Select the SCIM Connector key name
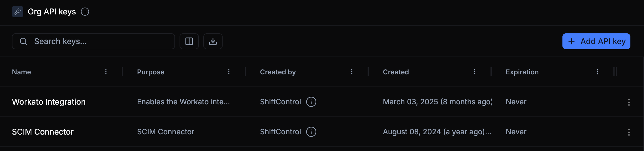This screenshot has width=644, height=151. tap(43, 132)
